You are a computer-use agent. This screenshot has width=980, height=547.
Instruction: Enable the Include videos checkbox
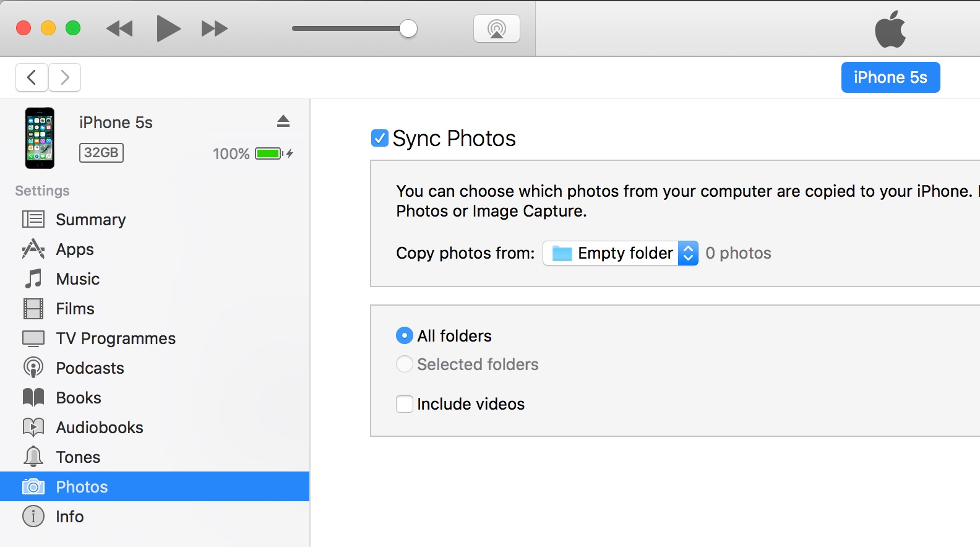[x=405, y=404]
